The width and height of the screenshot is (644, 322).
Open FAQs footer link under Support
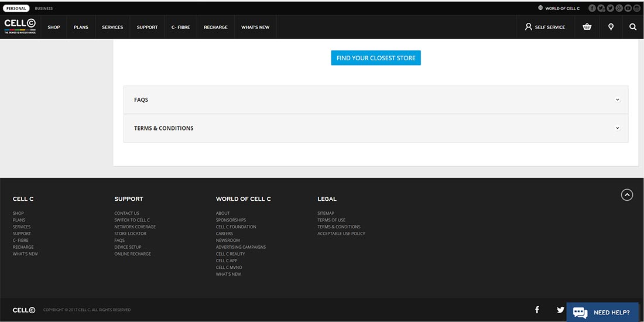[x=119, y=240]
